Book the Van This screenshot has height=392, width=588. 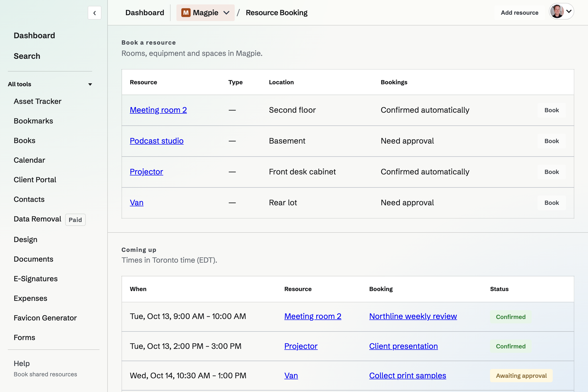point(551,203)
